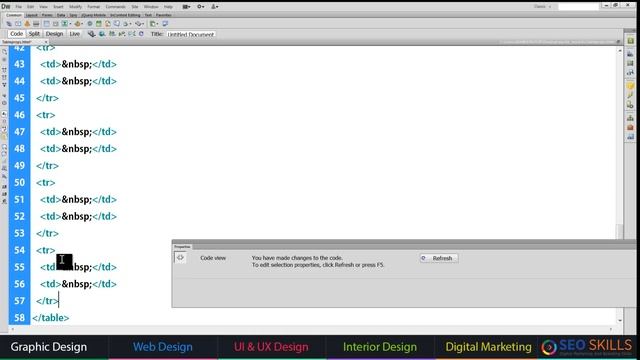
Task: Click the Hyperlink icon in the Common insert bar
Action: tap(9, 24)
